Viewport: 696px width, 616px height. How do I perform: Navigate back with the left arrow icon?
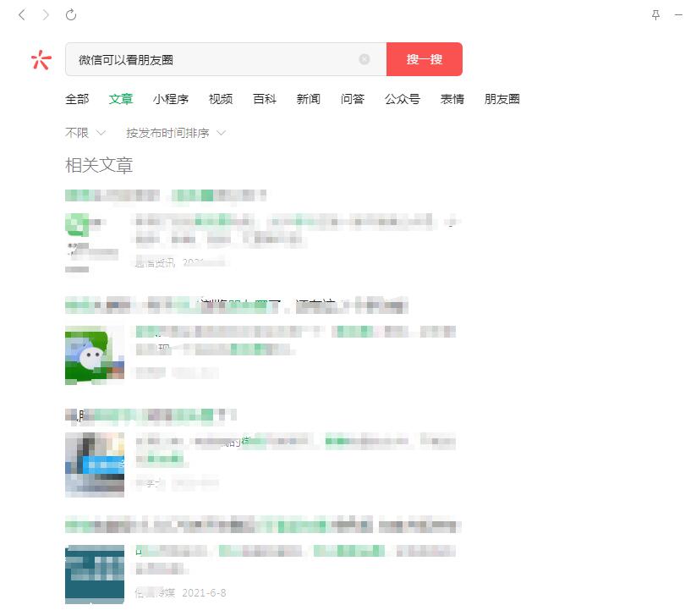click(20, 14)
